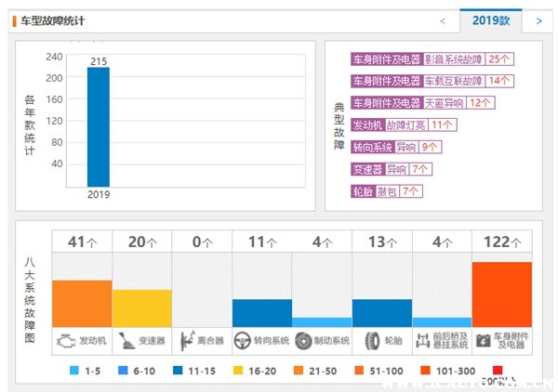The height and width of the screenshot is (392, 558).
Task: Select the tire (轮胎) icon
Action: [371, 341]
